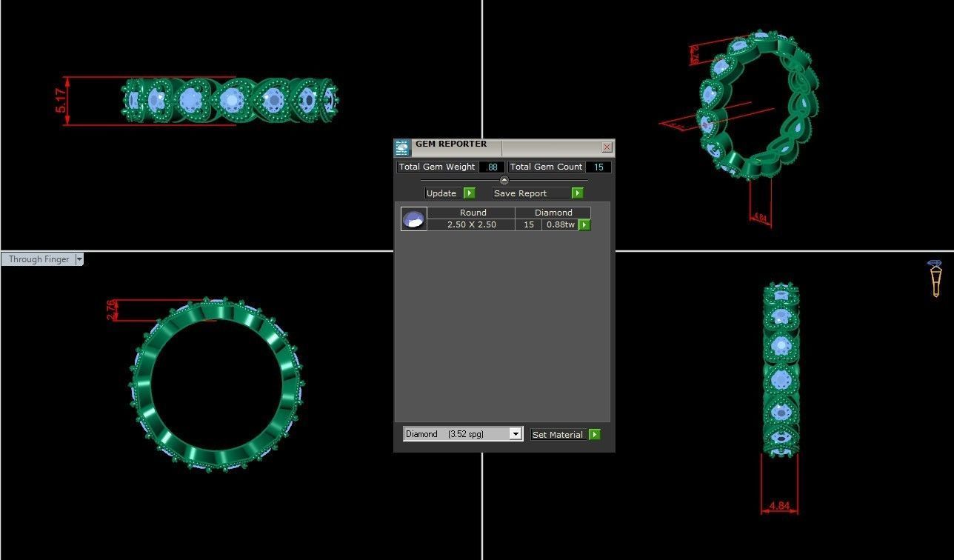Click the Total Gem Weight value field
Viewport: 954px width, 560px height.
(492, 167)
